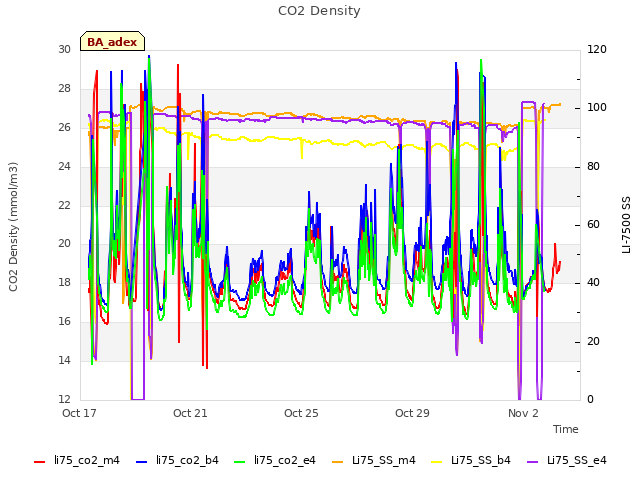Click the Time axis title
Image resolution: width=640 pixels, height=480 pixels.
(x=566, y=429)
